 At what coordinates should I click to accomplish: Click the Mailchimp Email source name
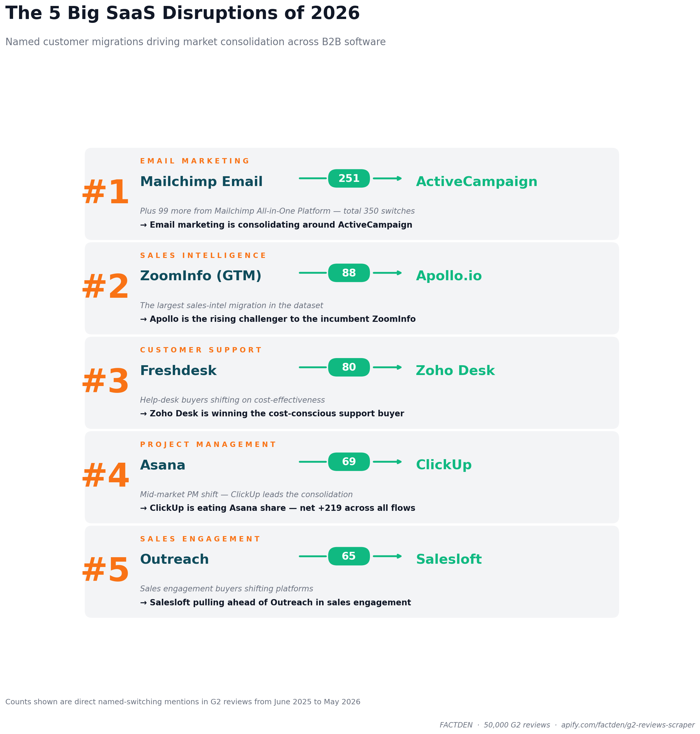(201, 182)
